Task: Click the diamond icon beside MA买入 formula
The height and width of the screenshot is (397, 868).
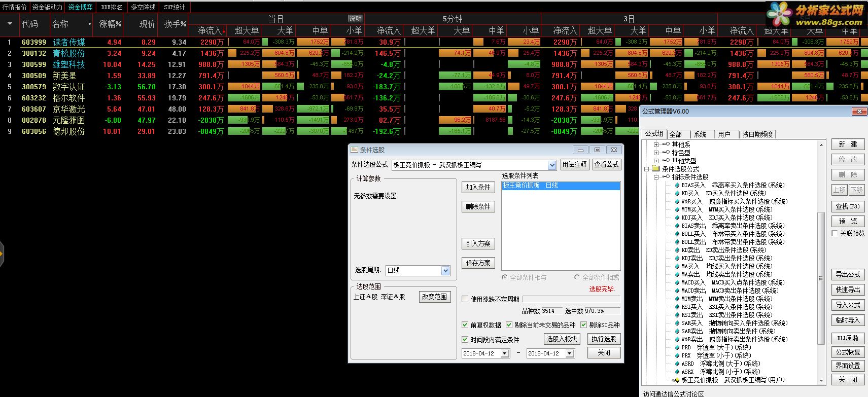Action: coord(677,267)
